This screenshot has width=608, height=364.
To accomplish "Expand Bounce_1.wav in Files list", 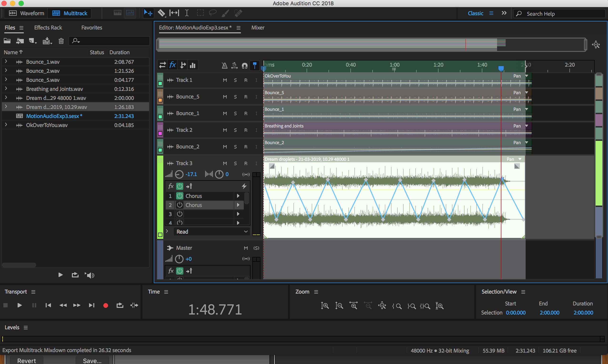I will 6,62.
